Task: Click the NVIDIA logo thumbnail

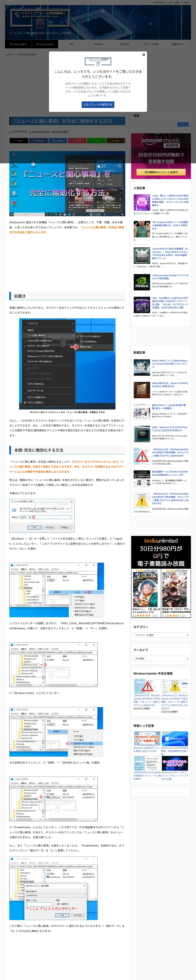Action: click(142, 282)
